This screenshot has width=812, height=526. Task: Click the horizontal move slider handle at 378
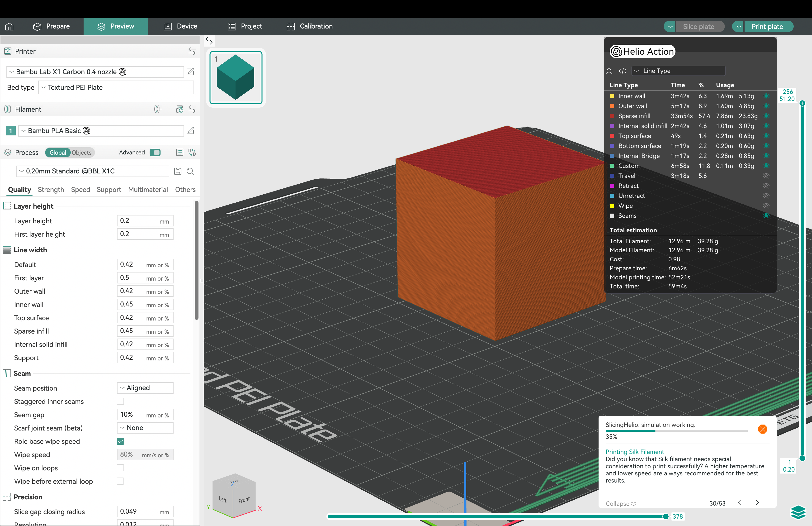665,516
